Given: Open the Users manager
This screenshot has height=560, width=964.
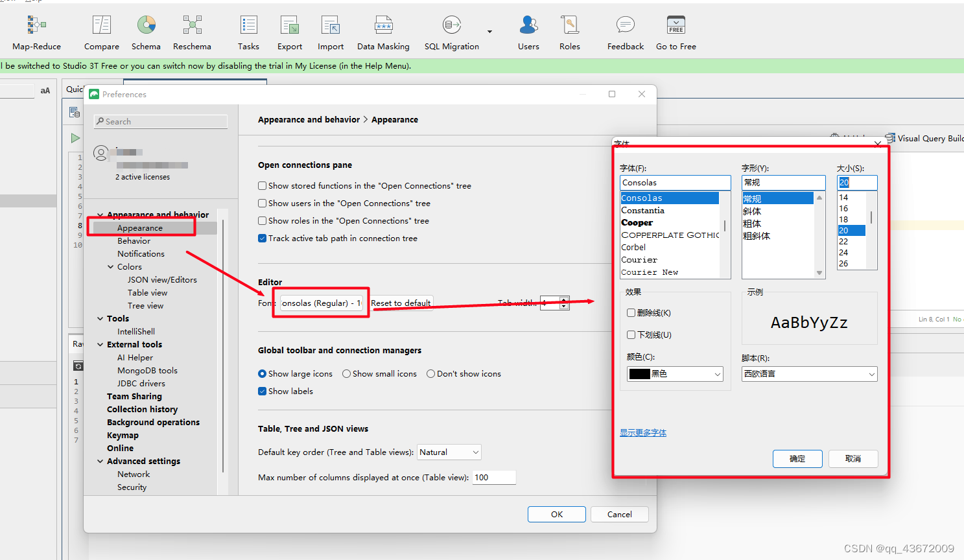Looking at the screenshot, I should tap(528, 32).
